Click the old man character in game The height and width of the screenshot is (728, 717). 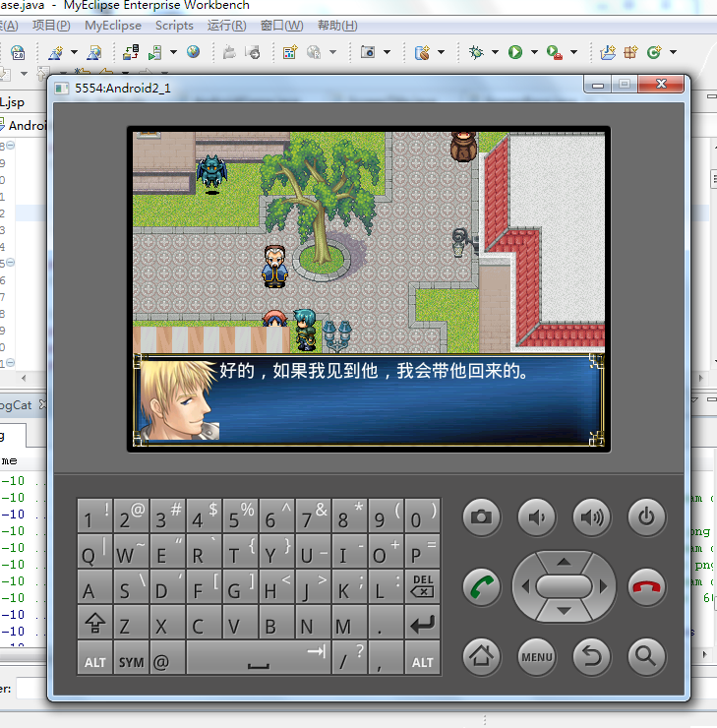tap(274, 267)
